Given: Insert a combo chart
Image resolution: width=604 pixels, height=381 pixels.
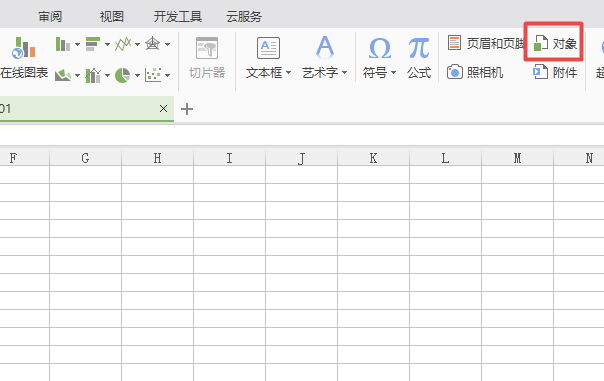Looking at the screenshot, I should pos(93,75).
